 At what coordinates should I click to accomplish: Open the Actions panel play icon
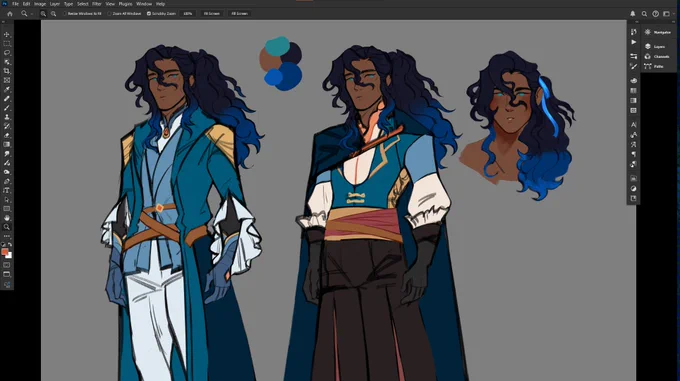tap(634, 42)
